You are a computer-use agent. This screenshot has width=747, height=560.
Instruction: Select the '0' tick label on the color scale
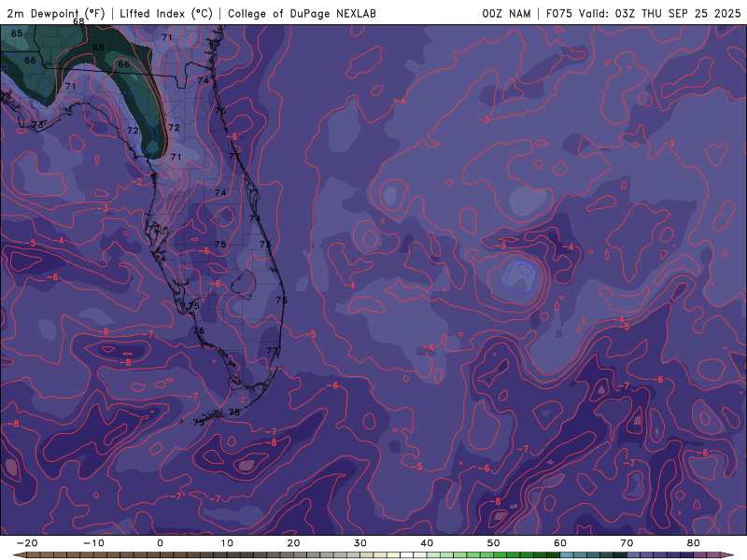pos(160,543)
